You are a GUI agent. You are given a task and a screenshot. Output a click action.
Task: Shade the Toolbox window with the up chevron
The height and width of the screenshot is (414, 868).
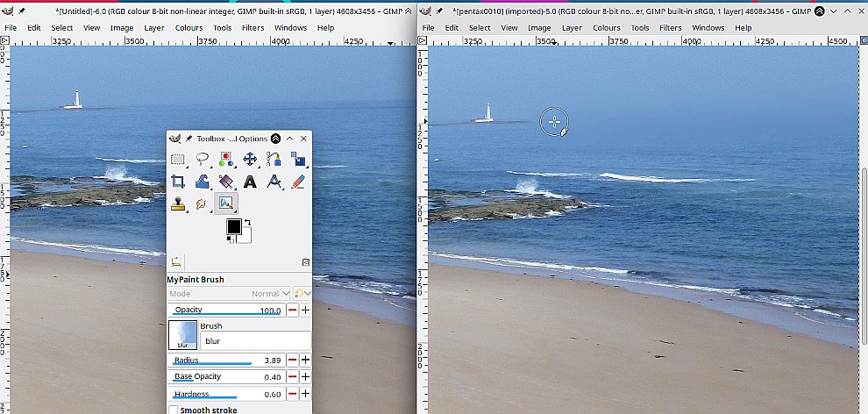pos(289,139)
